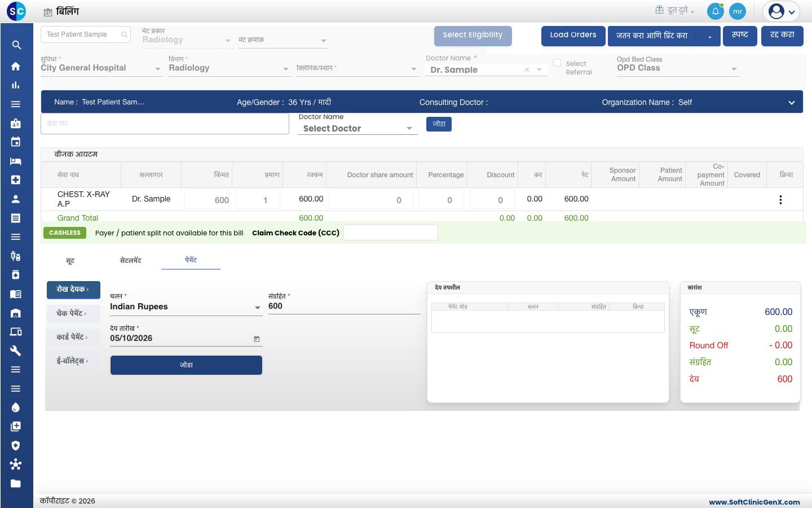The width and height of the screenshot is (812, 508).
Task: Expand the patient details header chevron
Action: tap(791, 103)
